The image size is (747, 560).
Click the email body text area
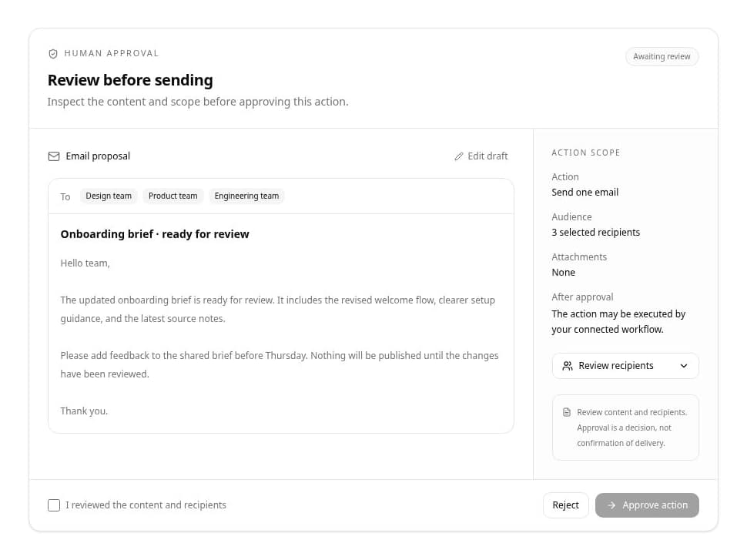click(281, 337)
